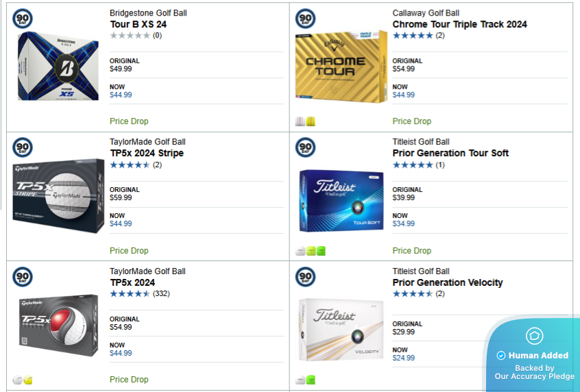Open the Prior Generation Velocity product title
Viewport: 580px width, 392px height.
pos(447,282)
